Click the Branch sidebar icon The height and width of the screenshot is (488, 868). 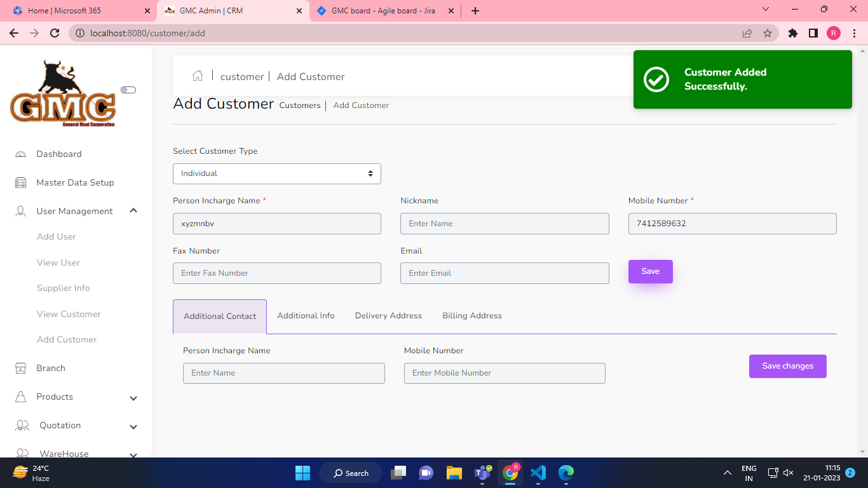[x=21, y=368]
